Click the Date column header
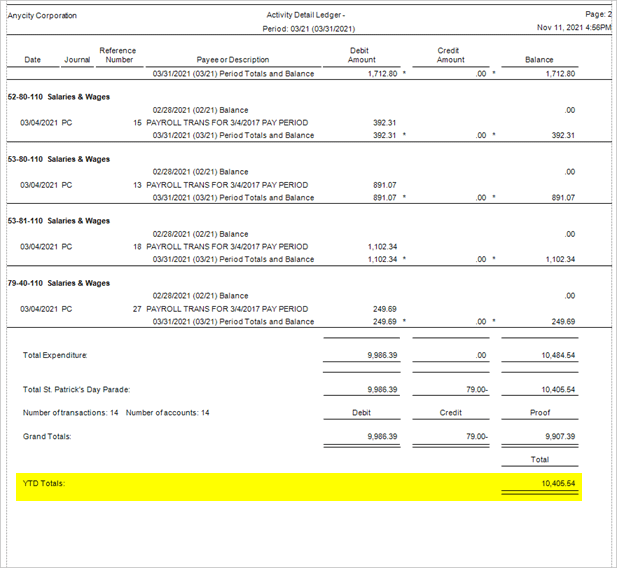Viewport: 617px width, 568px height. pyautogui.click(x=32, y=59)
